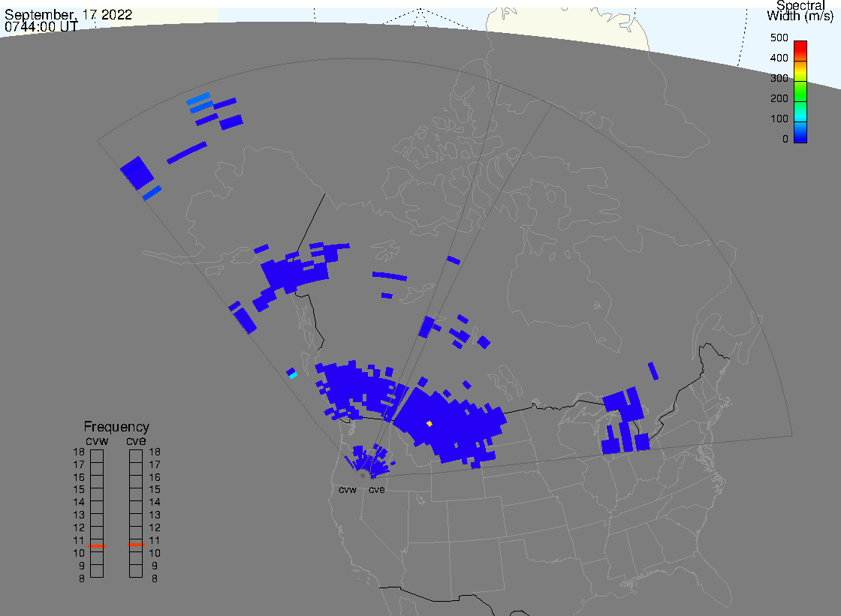Click the time stamp '0744:00 UT'
841x616 pixels.
pyautogui.click(x=41, y=26)
